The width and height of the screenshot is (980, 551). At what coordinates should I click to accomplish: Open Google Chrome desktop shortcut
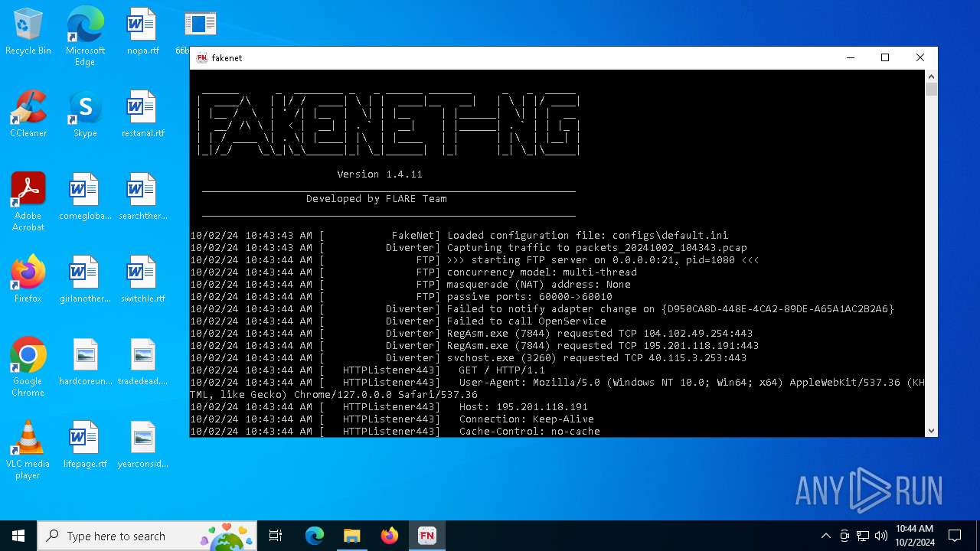pyautogui.click(x=28, y=367)
